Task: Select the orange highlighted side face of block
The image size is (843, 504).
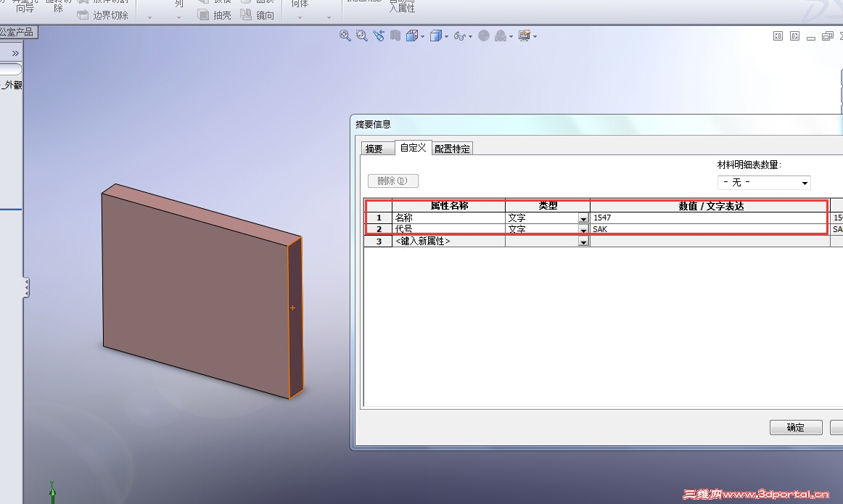Action: coord(296,317)
